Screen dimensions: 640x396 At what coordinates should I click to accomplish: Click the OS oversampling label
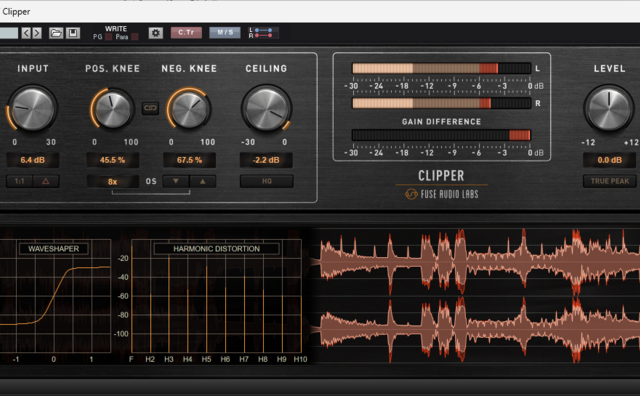point(151,181)
